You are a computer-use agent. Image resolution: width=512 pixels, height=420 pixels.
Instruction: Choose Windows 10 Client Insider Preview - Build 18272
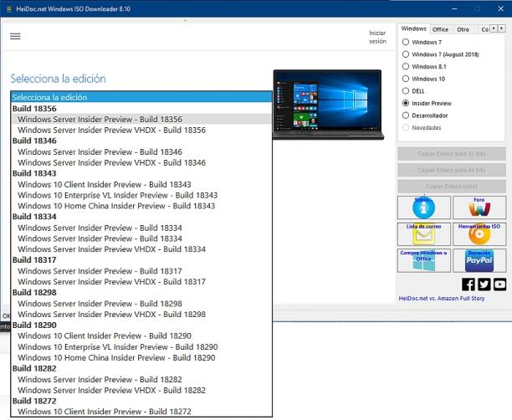(141, 412)
